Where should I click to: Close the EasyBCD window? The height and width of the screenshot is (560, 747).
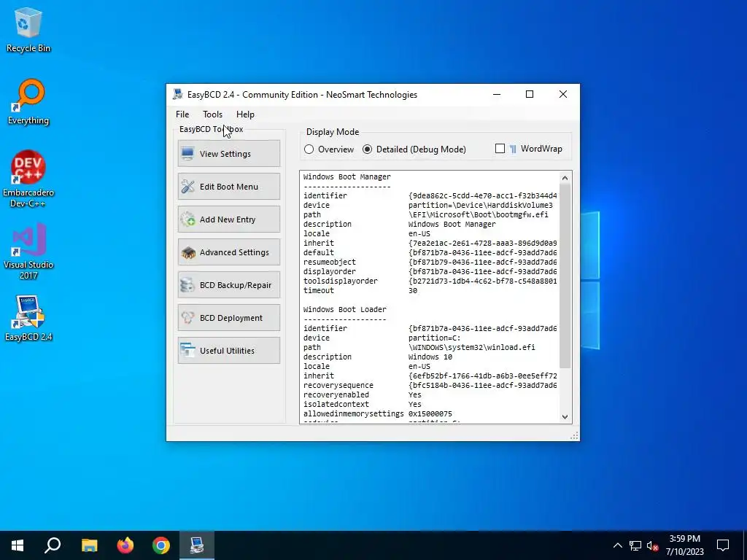563,94
